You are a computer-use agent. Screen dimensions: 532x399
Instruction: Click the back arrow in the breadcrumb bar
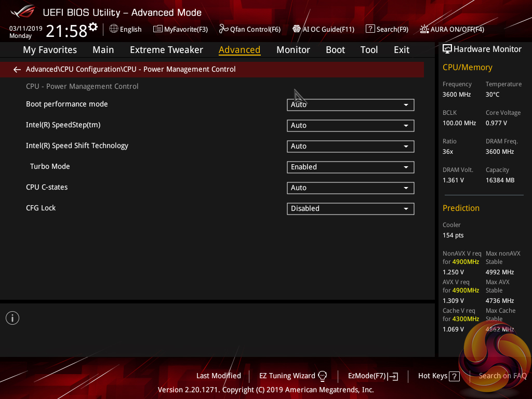click(x=17, y=70)
